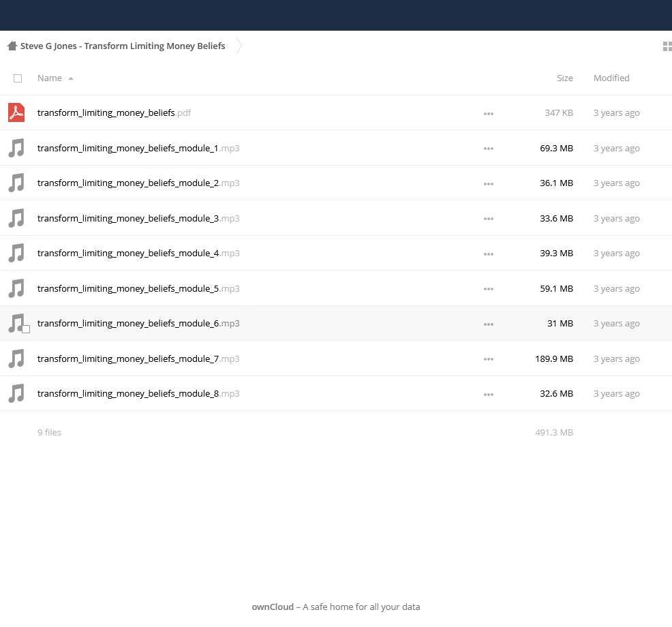
Task: Click the 39.3 MB size value
Action: tap(556, 254)
